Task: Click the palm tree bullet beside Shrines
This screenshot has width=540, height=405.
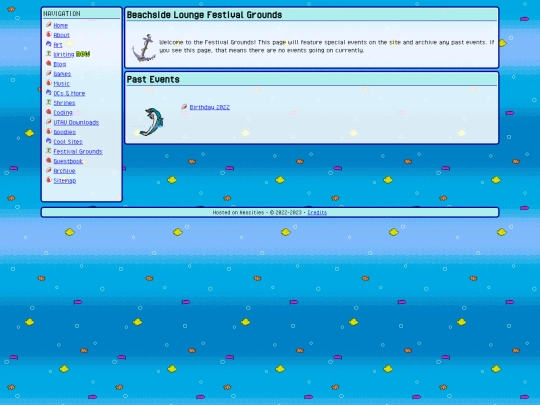Action: [x=49, y=102]
